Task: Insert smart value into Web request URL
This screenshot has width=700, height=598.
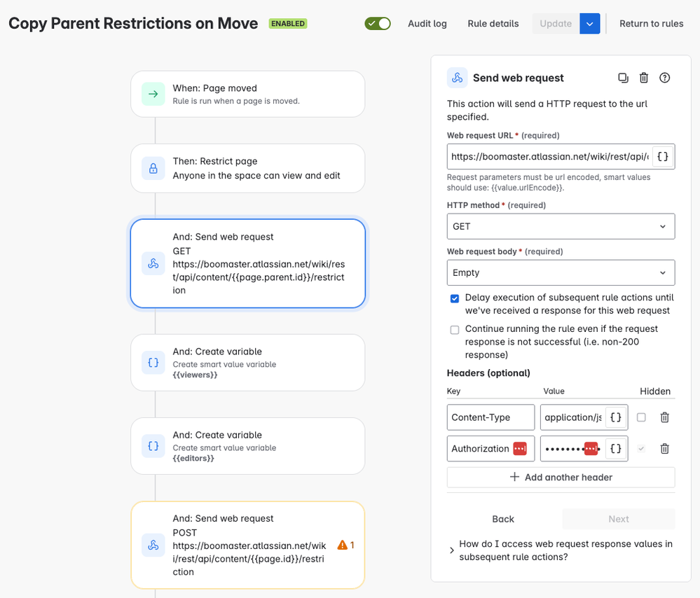Action: tap(663, 157)
